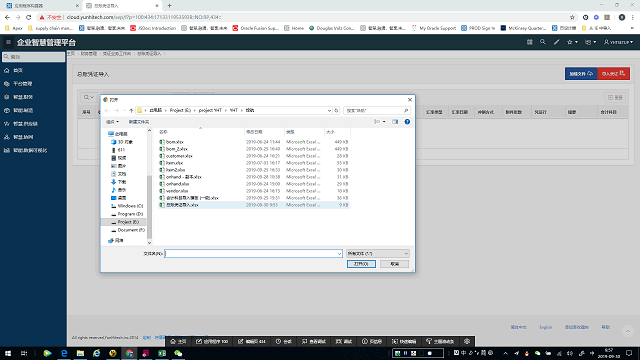Click the New folder button in the dialog
Viewport: 640px width, 360px height.
[139, 122]
